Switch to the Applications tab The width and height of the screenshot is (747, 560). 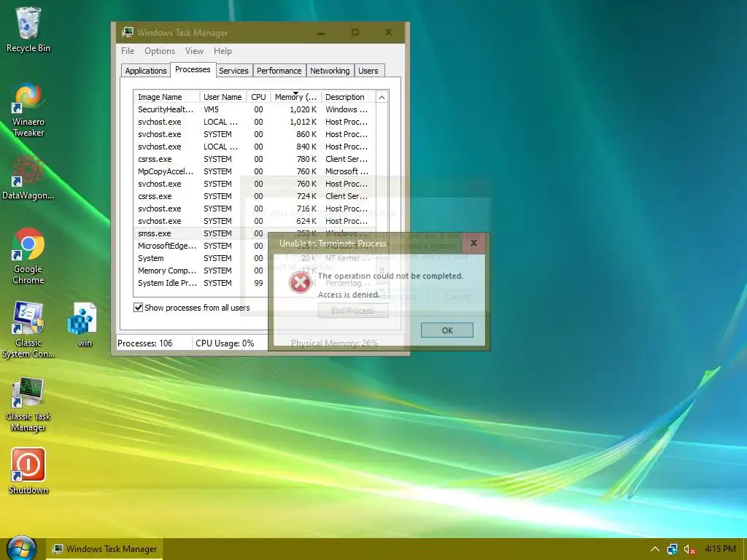coord(146,71)
